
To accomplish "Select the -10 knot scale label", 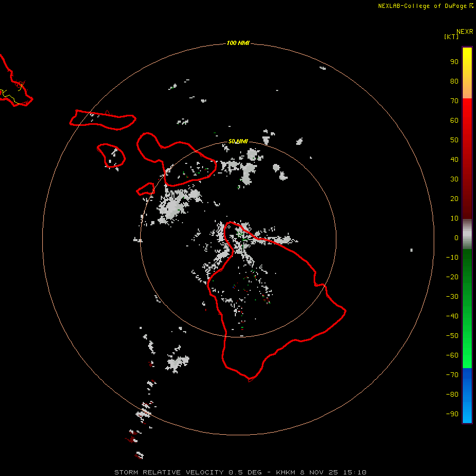I will coord(452,258).
